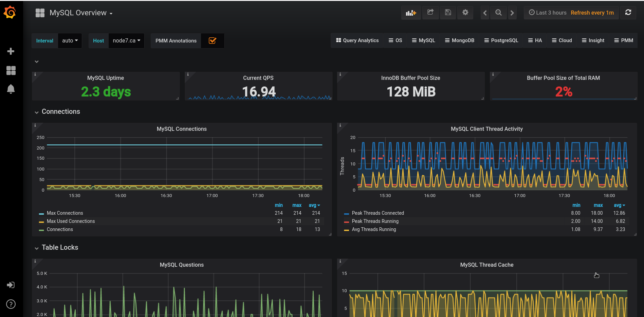Open the Query Analytics menu
This screenshot has height=317, width=644.
357,40
